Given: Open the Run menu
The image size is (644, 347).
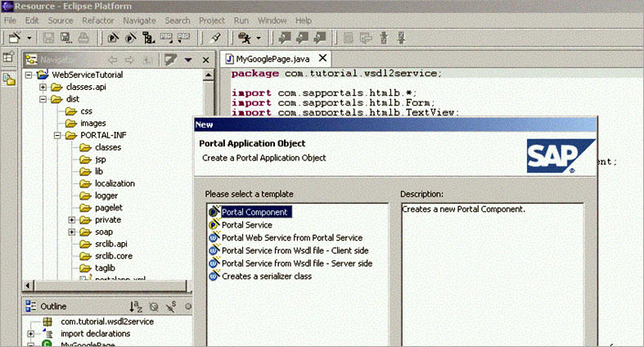Looking at the screenshot, I should [x=241, y=20].
